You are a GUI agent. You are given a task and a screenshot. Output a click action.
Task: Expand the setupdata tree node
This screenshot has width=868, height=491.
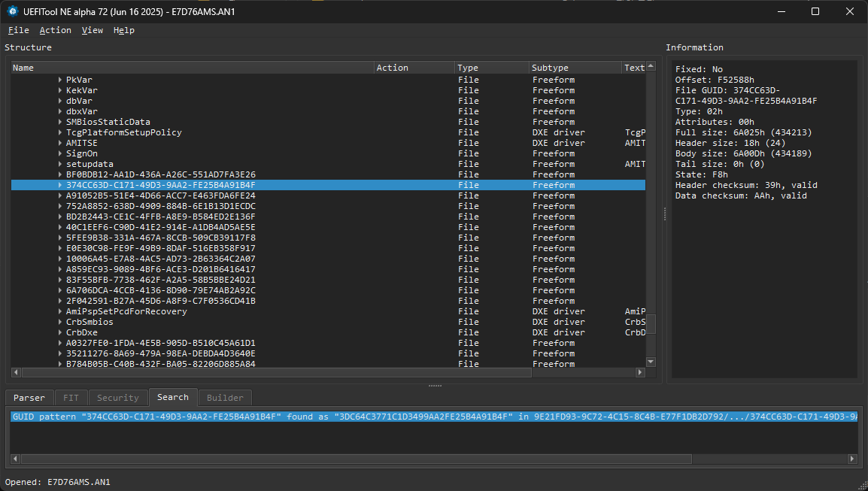tap(59, 164)
